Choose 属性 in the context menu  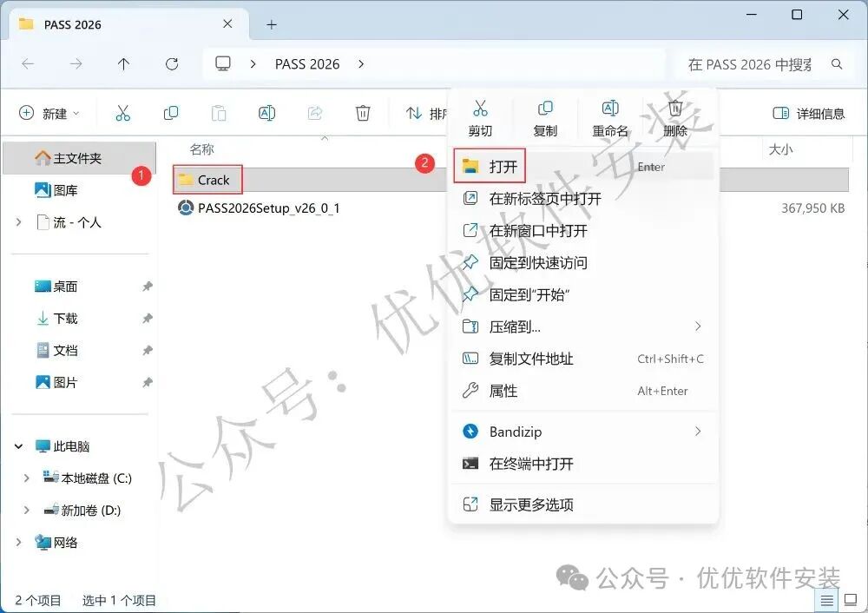[x=583, y=391]
